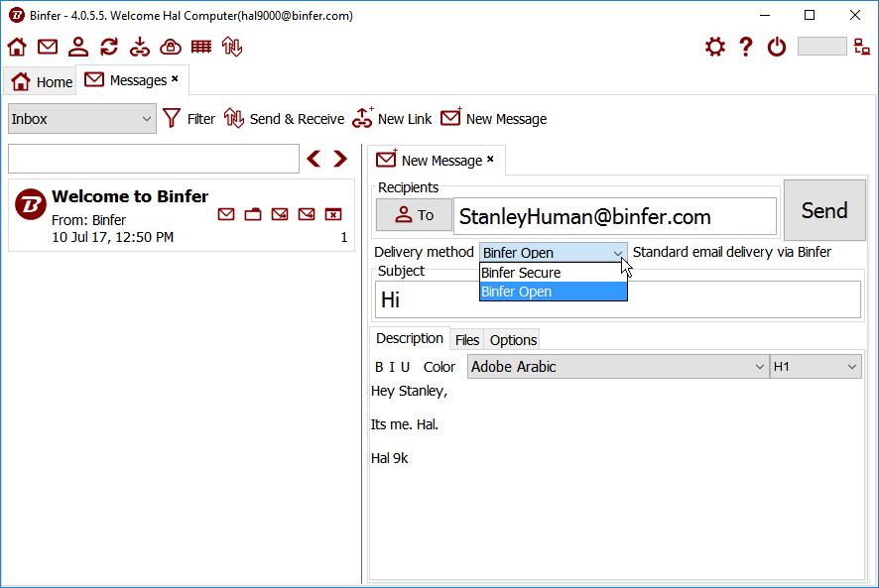Click the Filter funnel icon
The image size is (879, 588).
click(172, 118)
